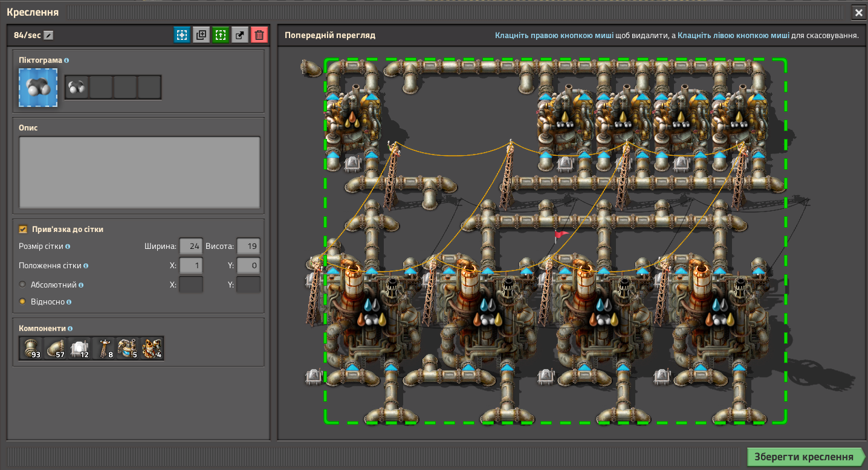Click the chemical plant component icon
This screenshot has width=868, height=470.
click(x=128, y=349)
